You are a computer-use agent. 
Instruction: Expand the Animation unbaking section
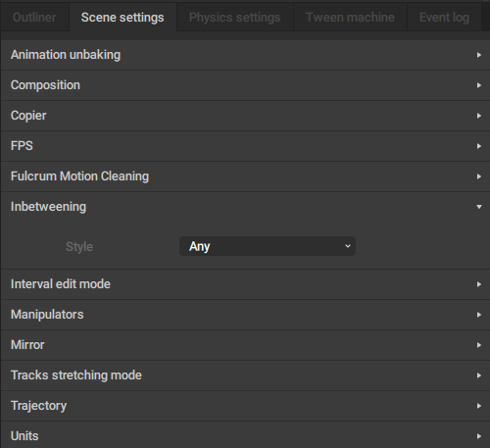pyautogui.click(x=245, y=55)
